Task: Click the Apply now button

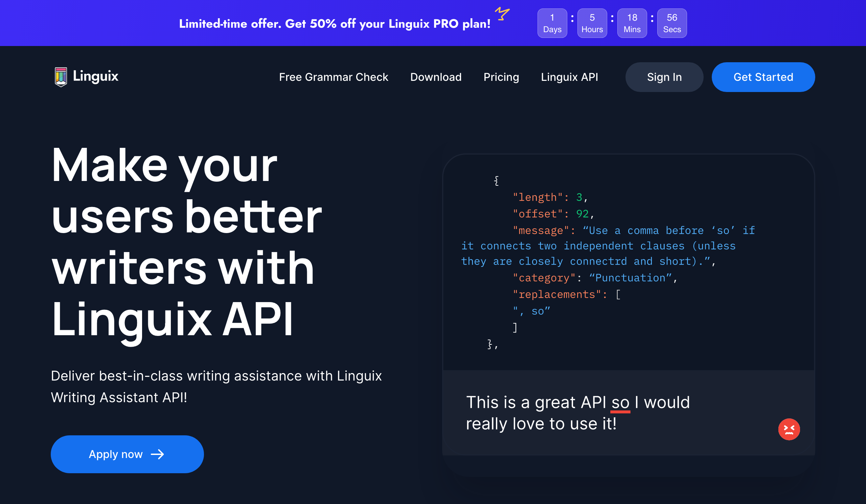Action: coord(127,454)
